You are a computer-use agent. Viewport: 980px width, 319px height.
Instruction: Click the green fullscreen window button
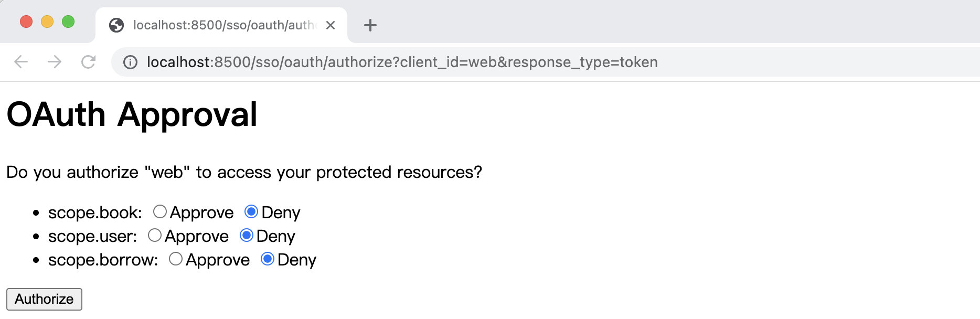(x=68, y=22)
